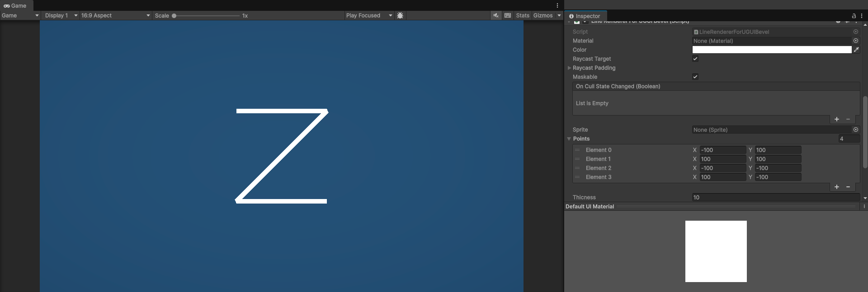Toggle the Stats overlay button

click(x=523, y=15)
